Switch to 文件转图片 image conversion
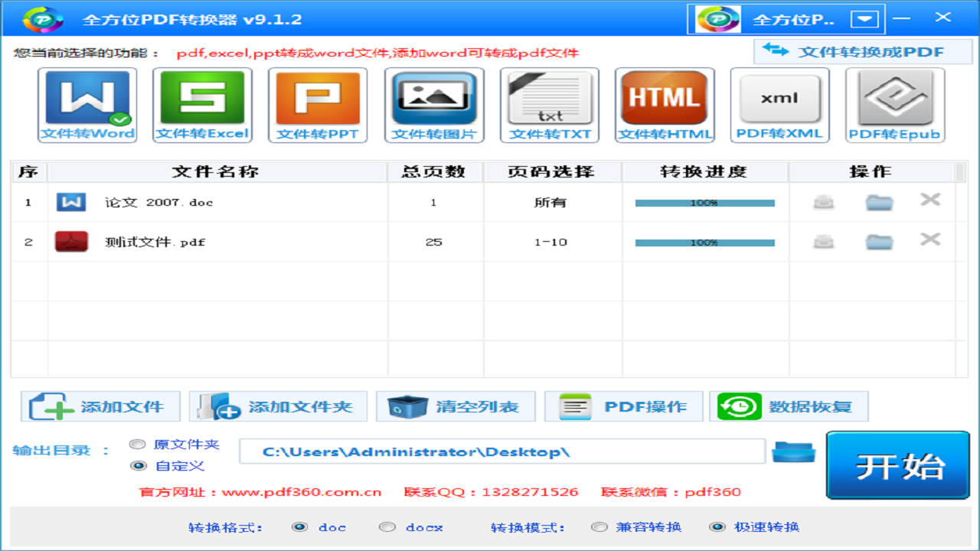This screenshot has width=980, height=551. click(x=434, y=105)
